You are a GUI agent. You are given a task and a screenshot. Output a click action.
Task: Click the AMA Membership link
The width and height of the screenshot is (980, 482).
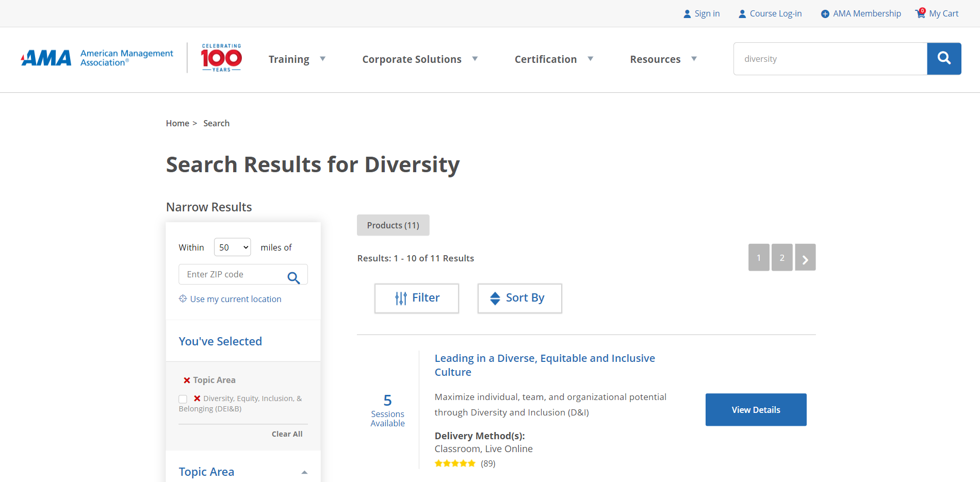point(867,14)
